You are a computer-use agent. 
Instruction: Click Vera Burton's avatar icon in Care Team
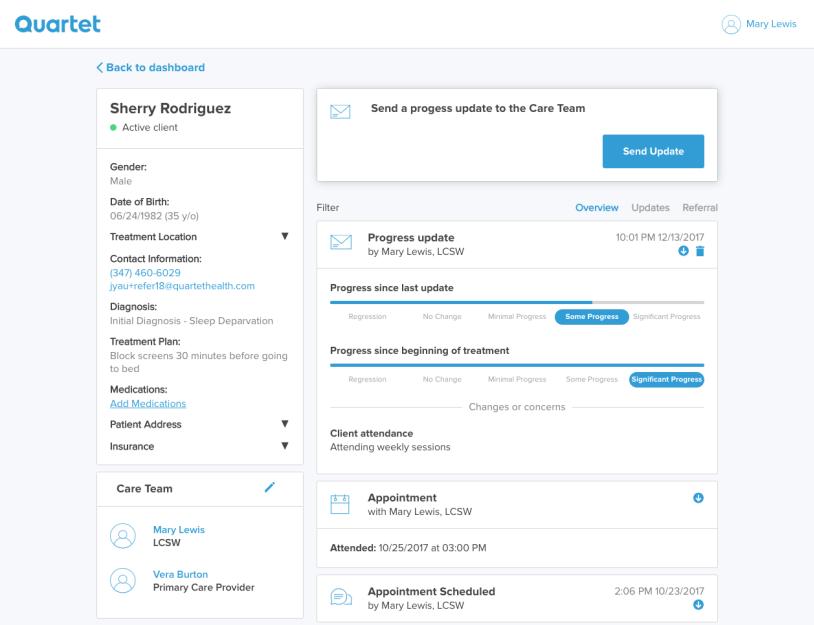120,580
